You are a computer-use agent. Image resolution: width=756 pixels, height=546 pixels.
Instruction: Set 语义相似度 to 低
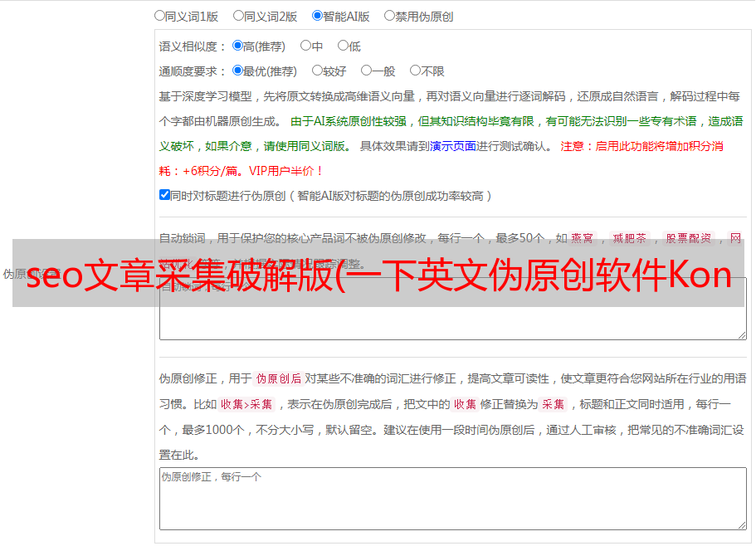point(343,46)
